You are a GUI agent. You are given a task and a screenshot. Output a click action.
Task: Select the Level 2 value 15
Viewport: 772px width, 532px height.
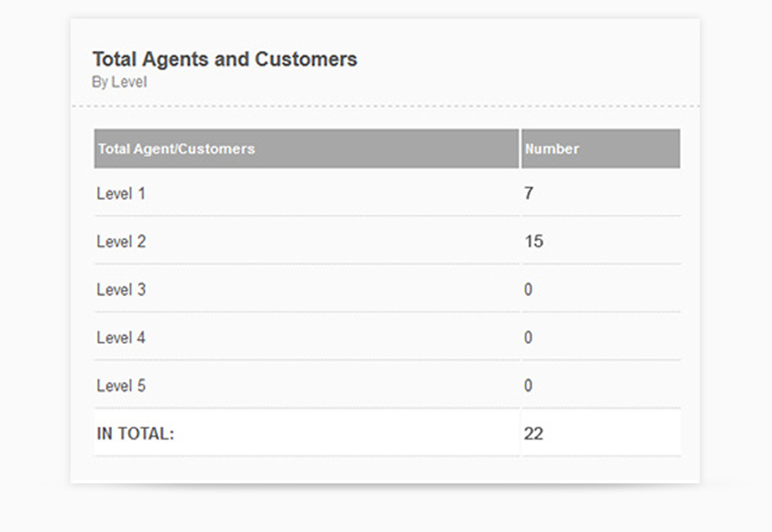point(534,242)
